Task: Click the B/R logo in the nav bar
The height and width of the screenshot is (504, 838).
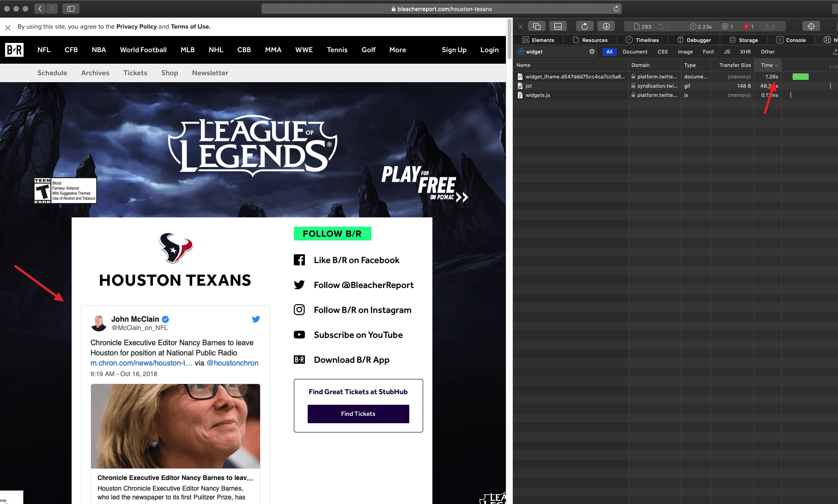Action: click(x=14, y=50)
